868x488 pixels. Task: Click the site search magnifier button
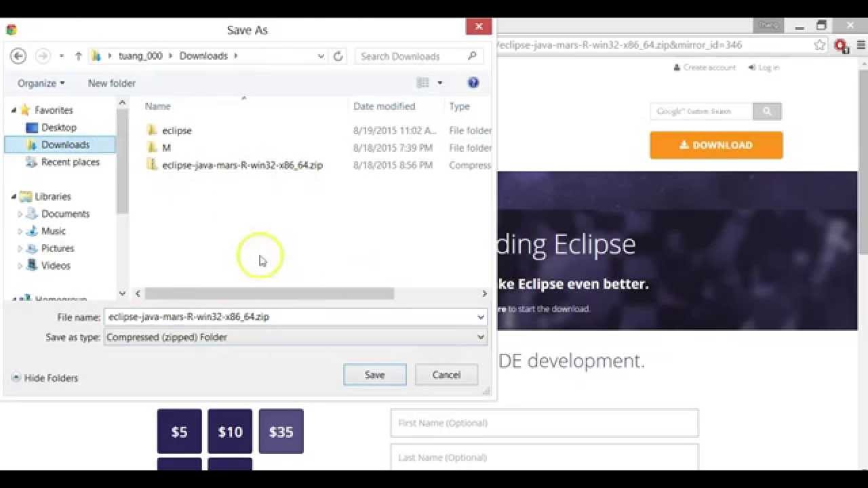(x=767, y=111)
